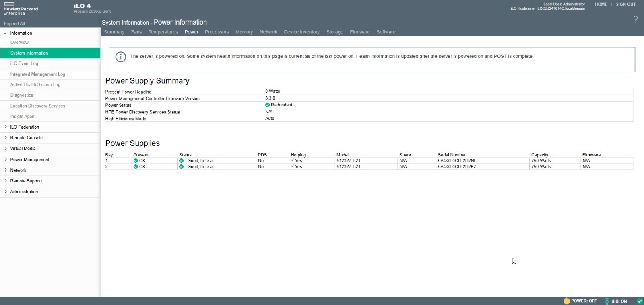This screenshot has width=644, height=305.
Task: Click Bay 2 Present OK green icon
Action: point(136,166)
